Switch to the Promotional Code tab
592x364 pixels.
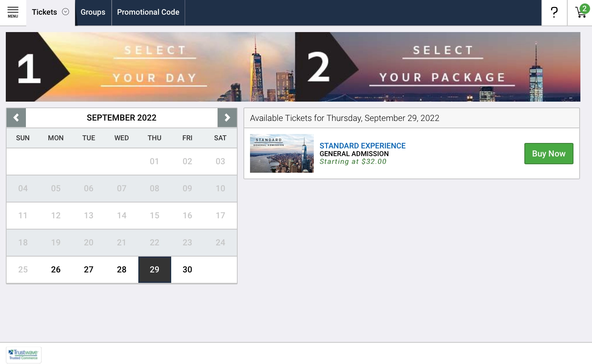pos(148,12)
